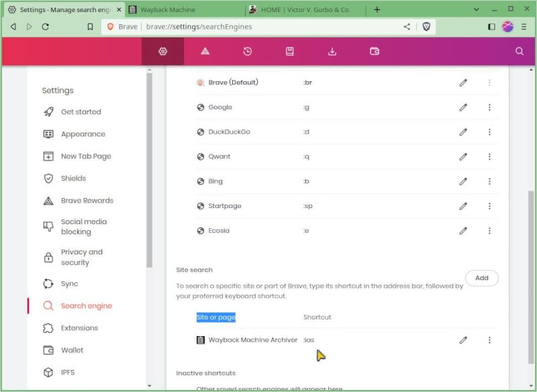Open more actions for Ecosia

click(489, 231)
